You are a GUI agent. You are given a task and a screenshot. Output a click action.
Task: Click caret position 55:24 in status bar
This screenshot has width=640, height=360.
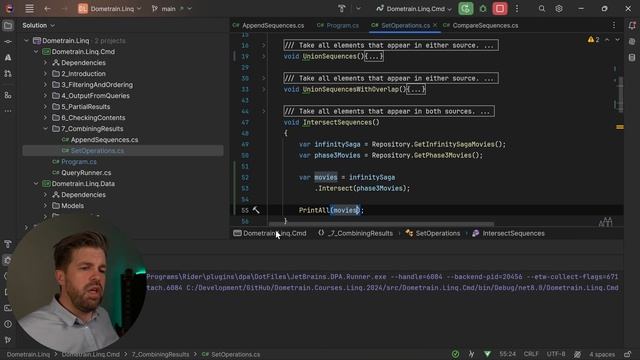coord(507,354)
